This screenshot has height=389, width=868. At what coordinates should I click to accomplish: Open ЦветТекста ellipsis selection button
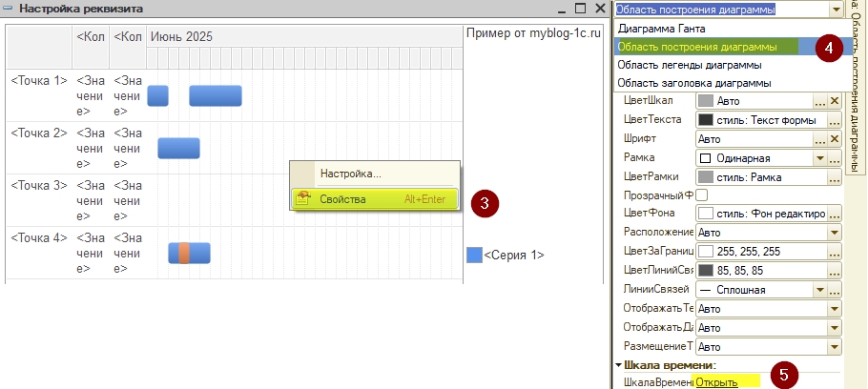[x=835, y=120]
